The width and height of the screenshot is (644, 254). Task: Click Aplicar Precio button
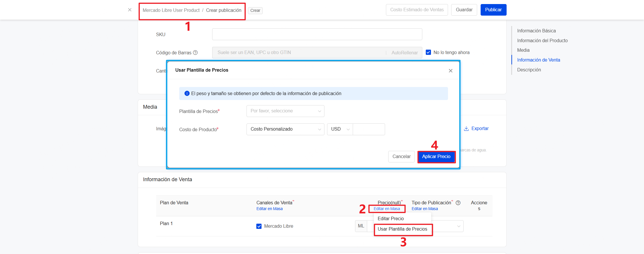click(x=436, y=157)
